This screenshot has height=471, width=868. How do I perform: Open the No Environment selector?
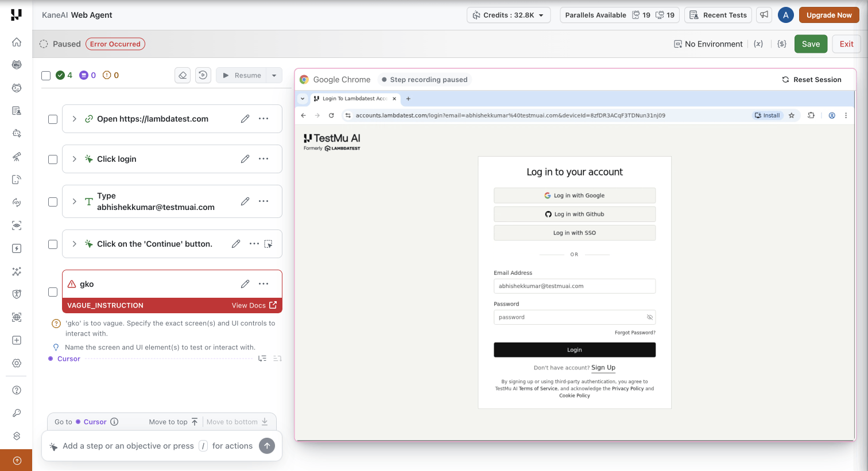tap(708, 44)
